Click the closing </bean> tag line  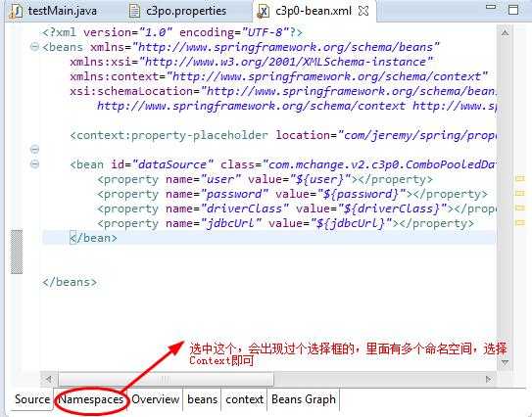(93, 238)
